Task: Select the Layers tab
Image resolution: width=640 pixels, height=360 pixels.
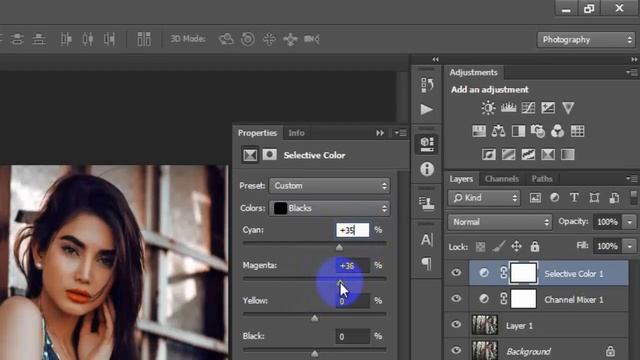Action: [x=461, y=179]
